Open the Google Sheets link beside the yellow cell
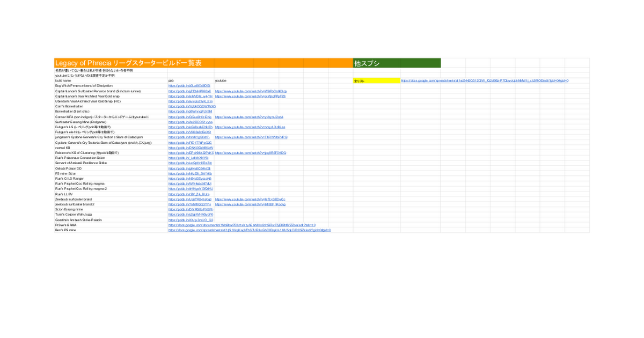Image resolution: width=644 pixels, height=338 pixels. pos(484,80)
